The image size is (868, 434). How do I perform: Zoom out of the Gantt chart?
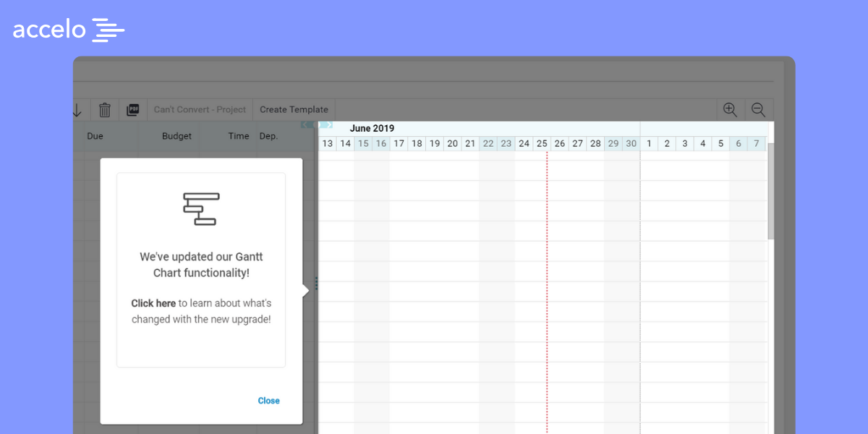[x=758, y=110]
